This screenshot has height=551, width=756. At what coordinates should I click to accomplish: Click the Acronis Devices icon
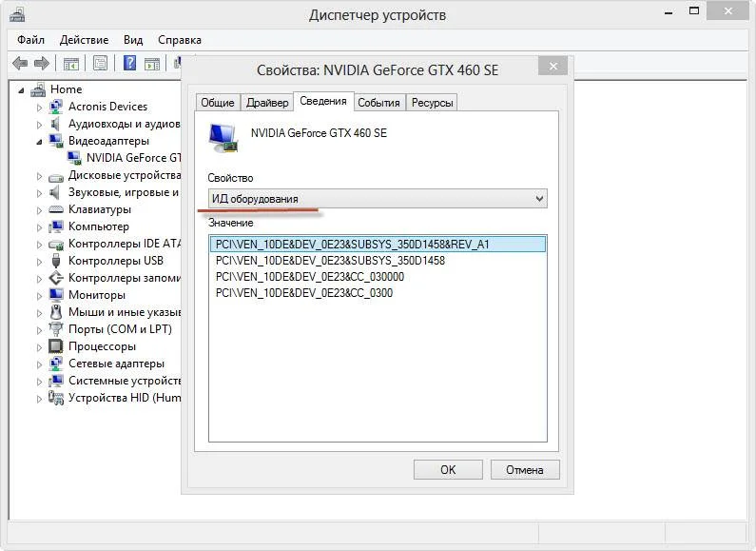pos(56,107)
